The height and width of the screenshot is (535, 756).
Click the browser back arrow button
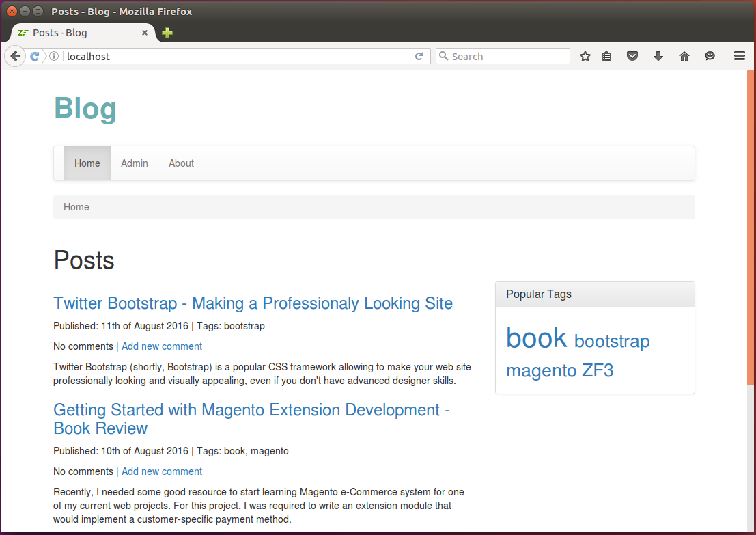15,57
